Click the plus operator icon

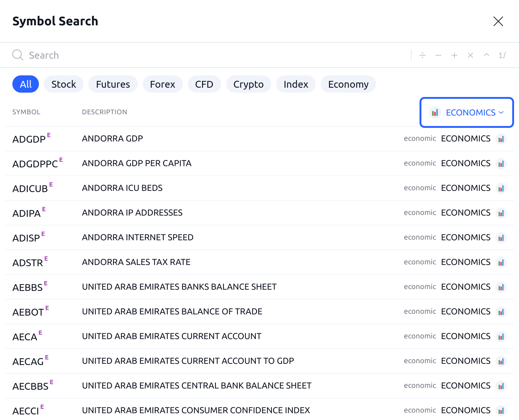click(x=454, y=55)
